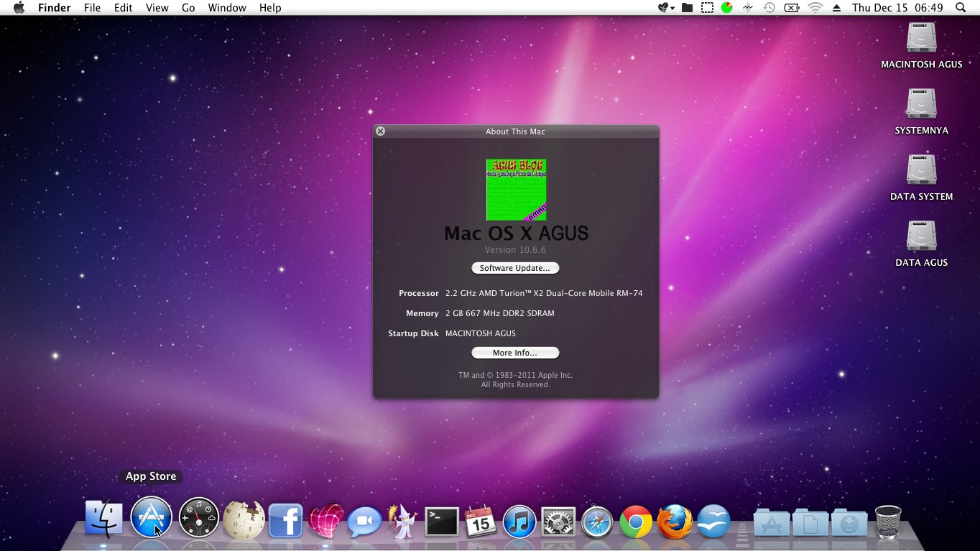Viewport: 980px width, 551px height.
Task: Click the Startup Disk value 'MACINTOSH AGUS'
Action: click(x=481, y=333)
